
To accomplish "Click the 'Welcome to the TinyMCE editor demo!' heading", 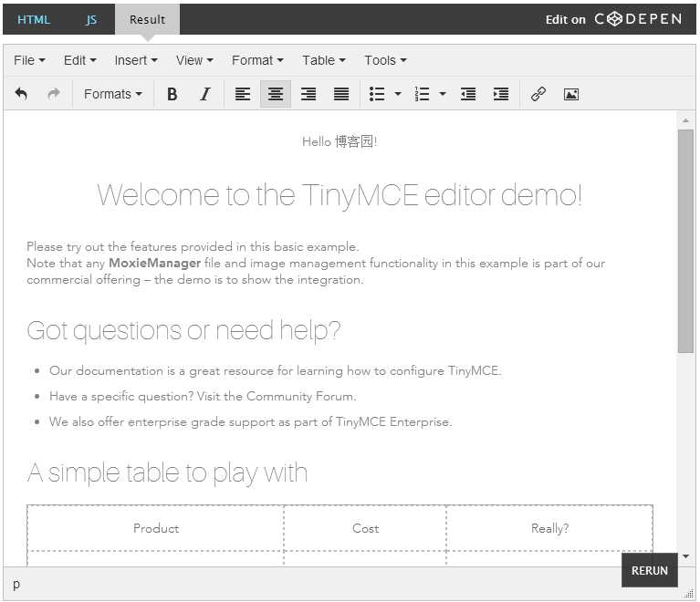I will click(x=340, y=195).
